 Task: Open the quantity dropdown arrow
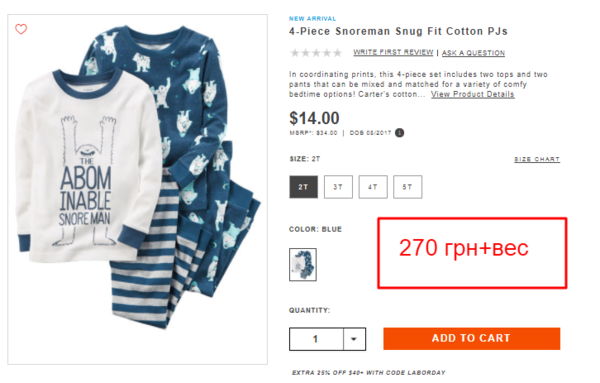[354, 339]
